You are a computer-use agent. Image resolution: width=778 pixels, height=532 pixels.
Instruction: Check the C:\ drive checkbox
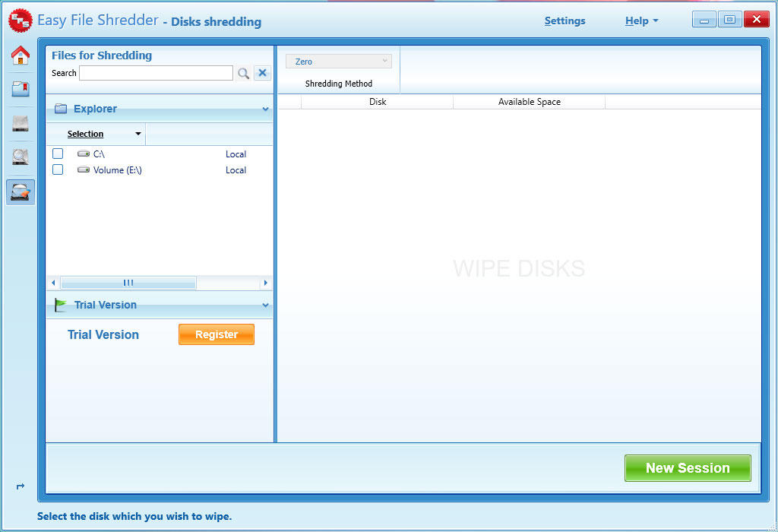[58, 154]
